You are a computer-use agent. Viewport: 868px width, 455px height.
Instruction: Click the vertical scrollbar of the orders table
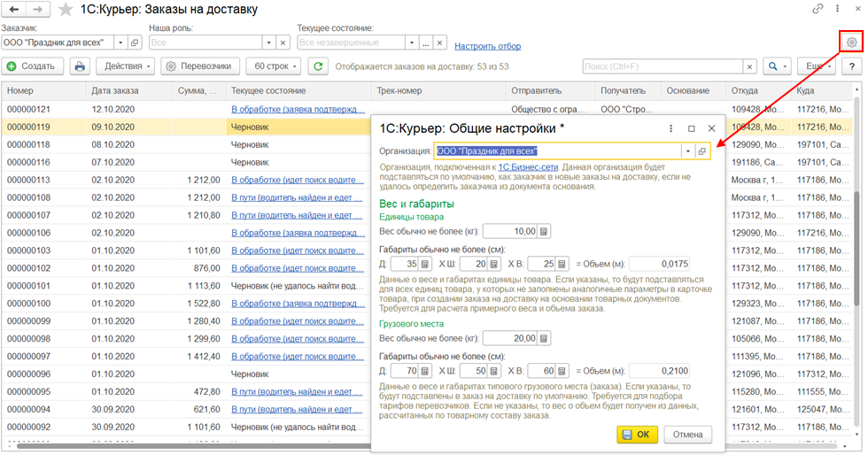point(857,249)
